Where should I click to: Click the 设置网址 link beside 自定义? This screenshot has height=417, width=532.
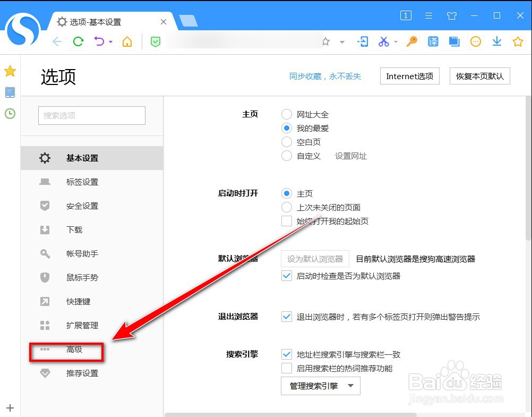[350, 156]
